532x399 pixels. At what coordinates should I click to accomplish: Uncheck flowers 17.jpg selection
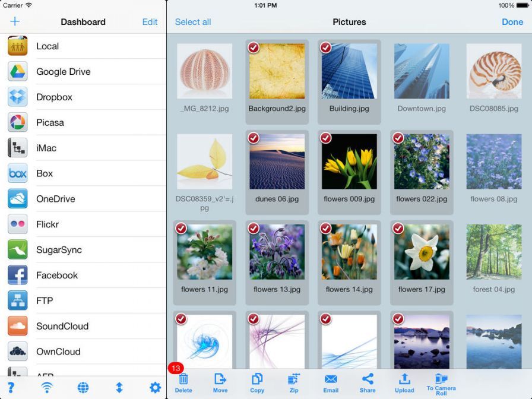[398, 229]
